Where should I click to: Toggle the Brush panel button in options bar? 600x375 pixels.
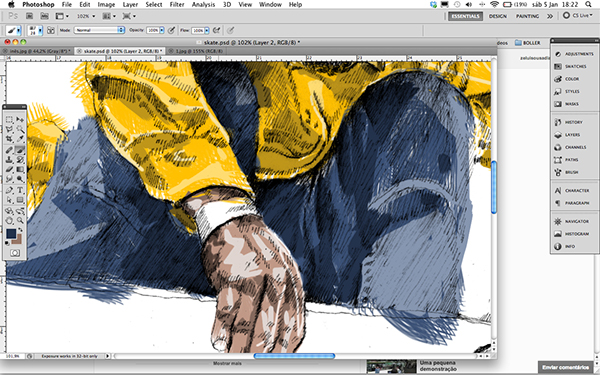click(x=51, y=30)
